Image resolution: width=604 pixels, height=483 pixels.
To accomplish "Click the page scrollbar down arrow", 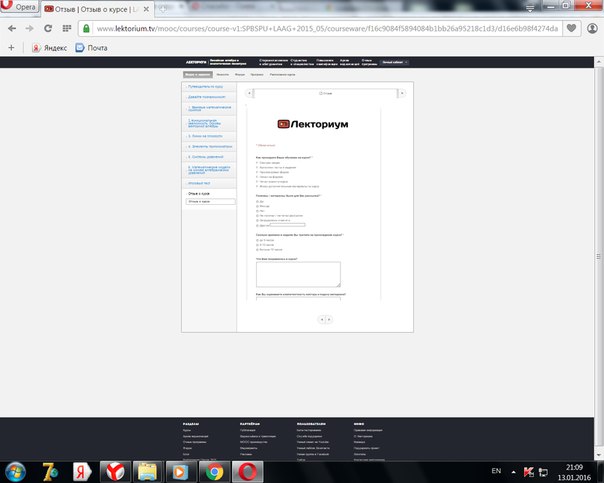I will click(599, 456).
